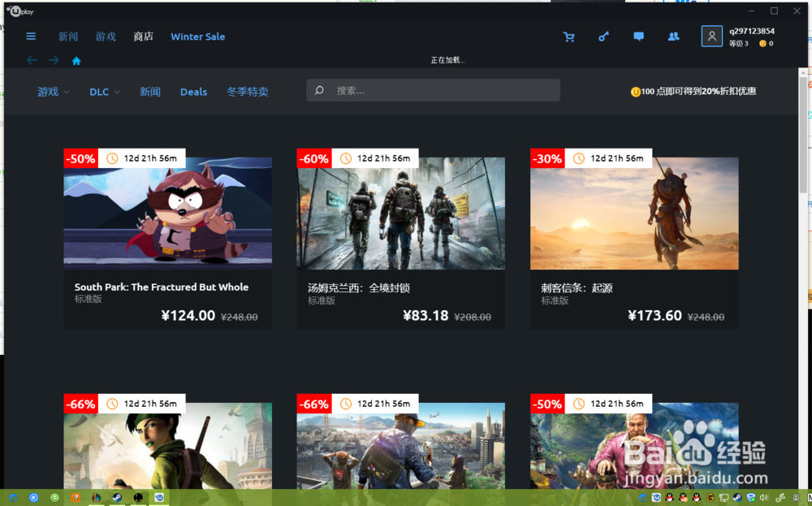Select the Deals tab
Viewport: 812px width, 506px height.
pos(193,92)
